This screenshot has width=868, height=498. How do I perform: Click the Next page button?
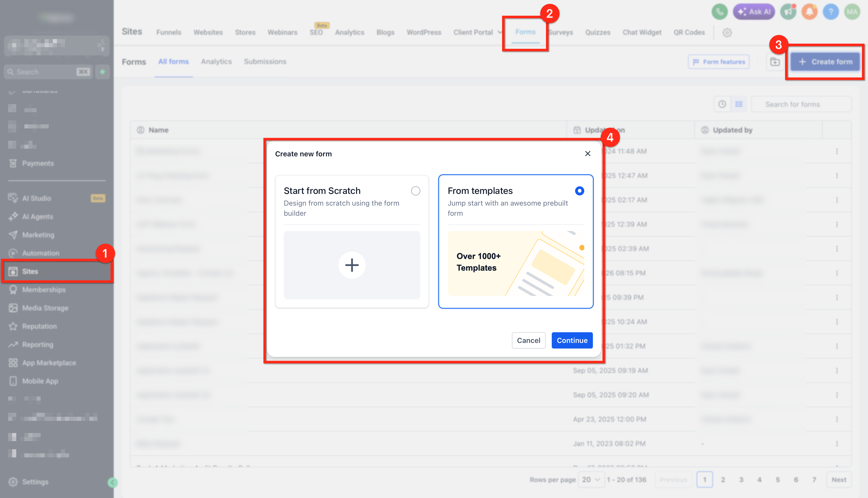pyautogui.click(x=839, y=479)
